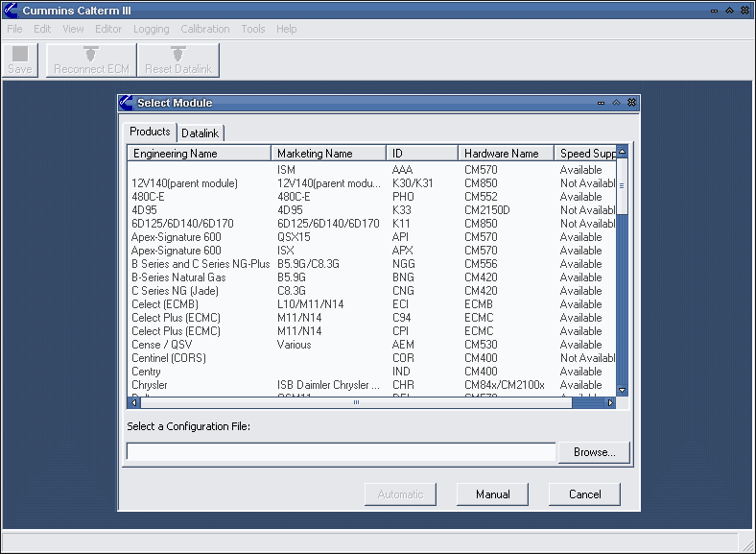Maximize the Cummins Calterm III window

[729, 11]
